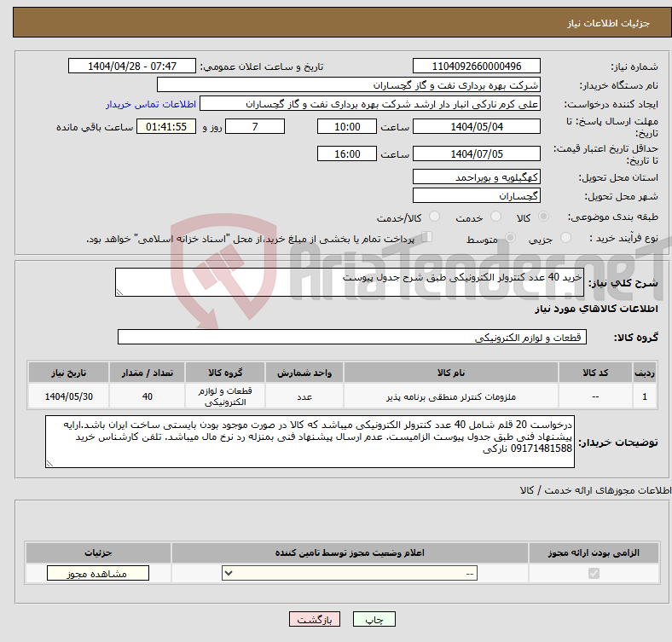This screenshot has height=642, width=672.
Task: Click the گروه کالا field
Action: (x=352, y=337)
